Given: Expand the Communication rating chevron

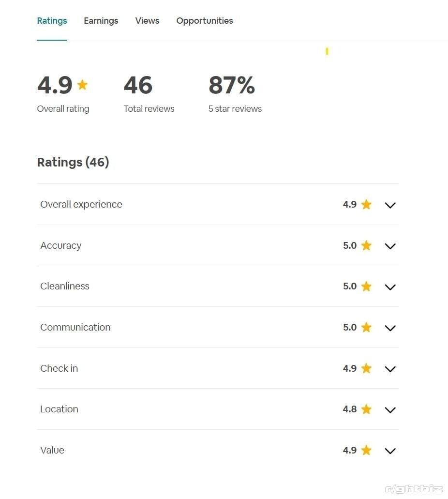Looking at the screenshot, I should coord(390,328).
